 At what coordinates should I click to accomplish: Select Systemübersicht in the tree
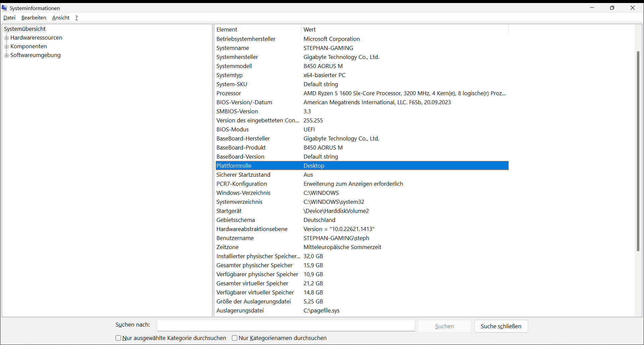[x=25, y=29]
